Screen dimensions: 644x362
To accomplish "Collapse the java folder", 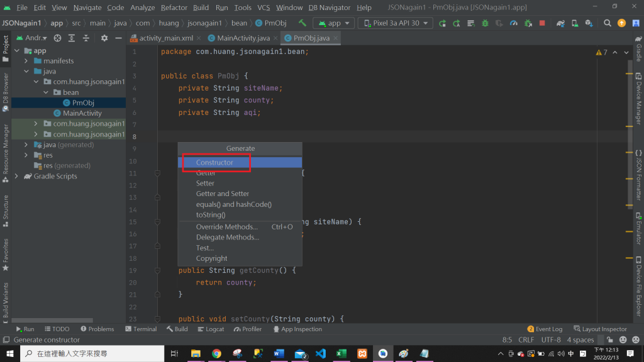I will 26,72.
